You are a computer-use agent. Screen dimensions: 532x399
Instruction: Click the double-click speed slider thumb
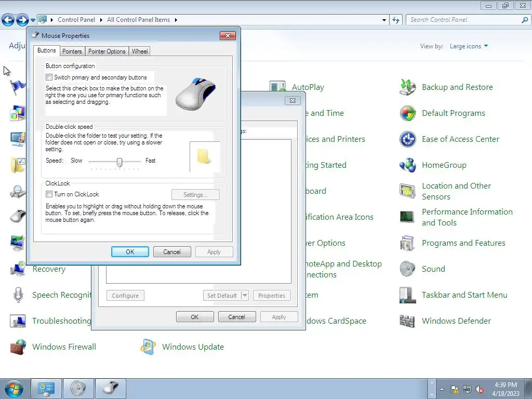tap(119, 162)
